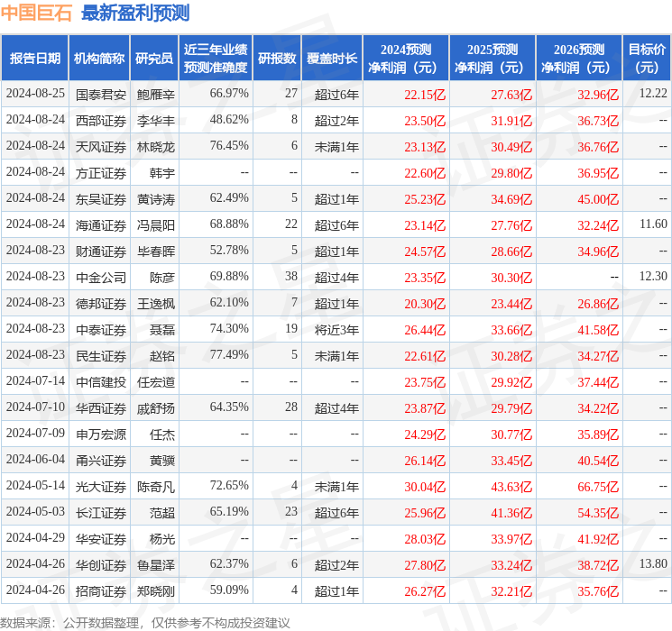Click the 2026预测净利润 column header
This screenshot has height=631, width=672.
tap(579, 59)
